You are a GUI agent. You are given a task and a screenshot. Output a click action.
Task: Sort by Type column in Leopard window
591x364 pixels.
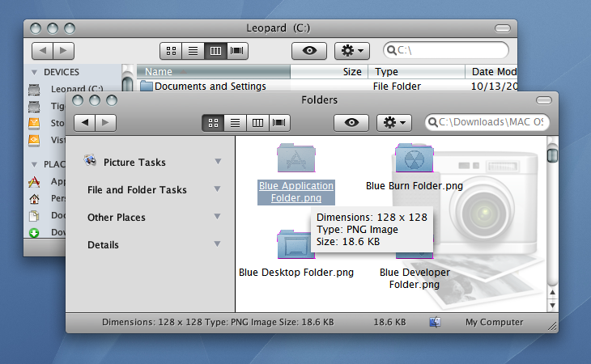(416, 71)
